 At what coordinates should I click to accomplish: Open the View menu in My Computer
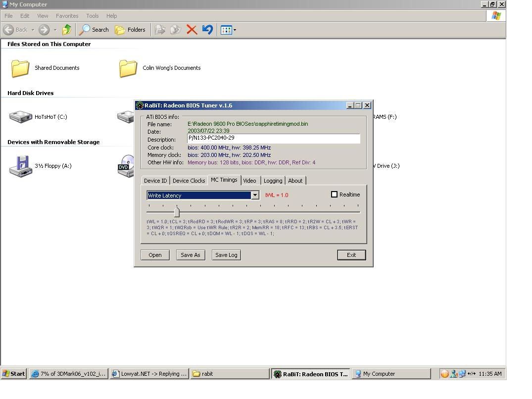click(x=43, y=16)
